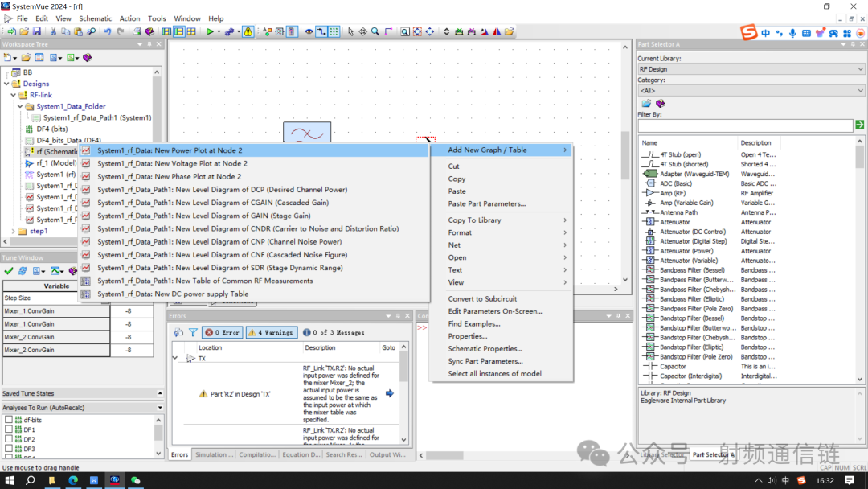
Task: Open the Windows Start menu
Action: click(10, 480)
